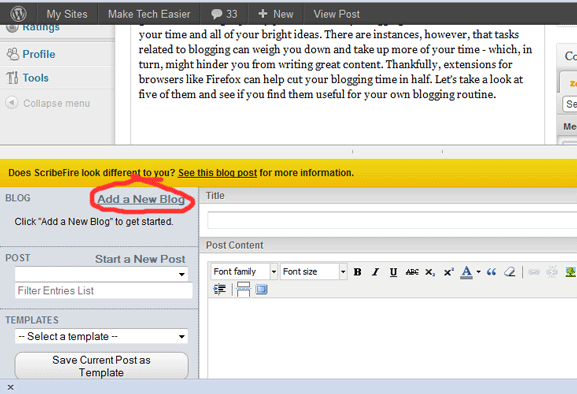Apply subscript formatting
Image resolution: width=577 pixels, height=394 pixels.
[x=430, y=273]
